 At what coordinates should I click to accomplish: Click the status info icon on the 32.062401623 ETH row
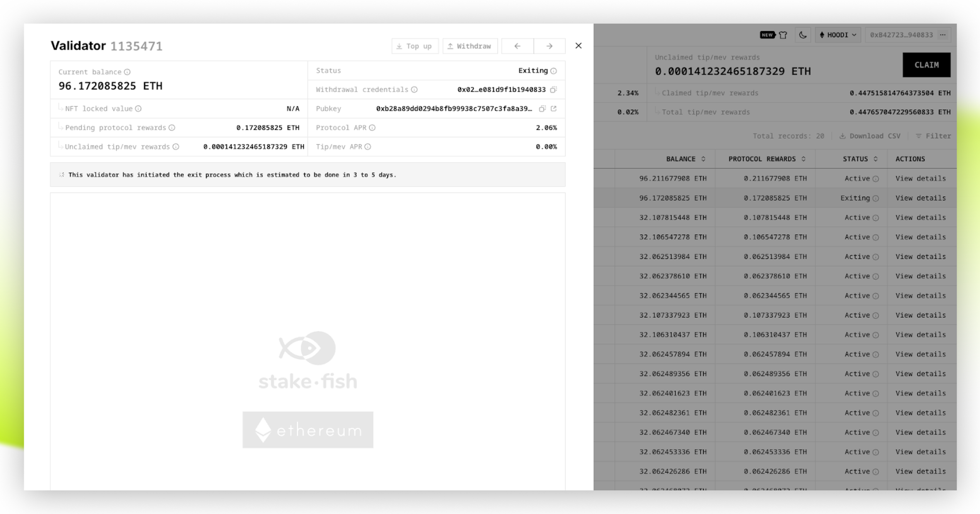pos(876,394)
